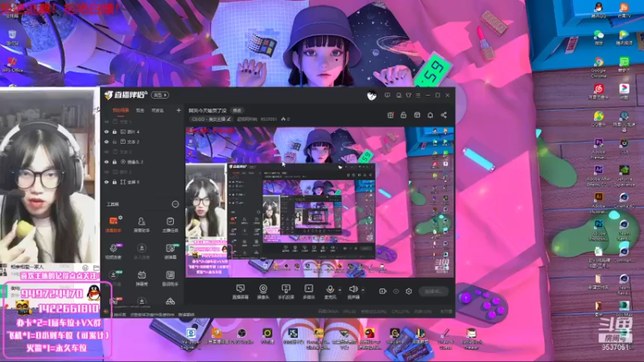Image resolution: width=644 pixels, height=362 pixels.
Task: Open the shop icon with red dot
Action: pyautogui.click(x=390, y=115)
